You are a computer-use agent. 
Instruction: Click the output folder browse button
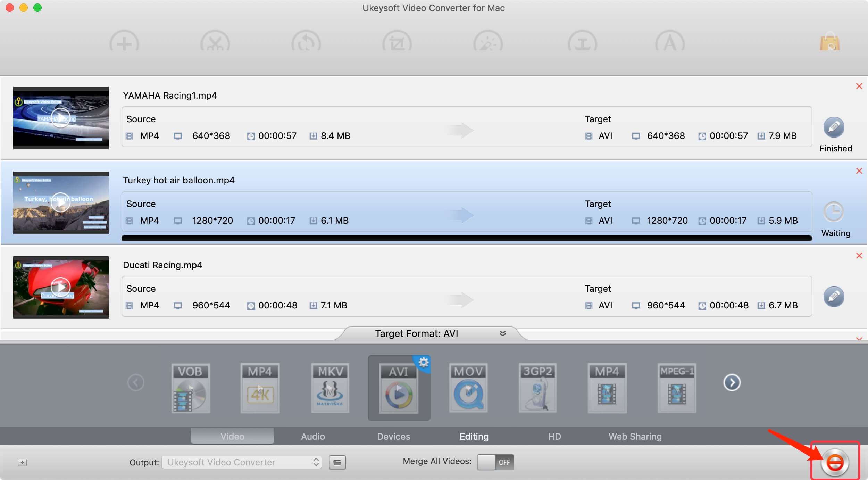tap(337, 462)
